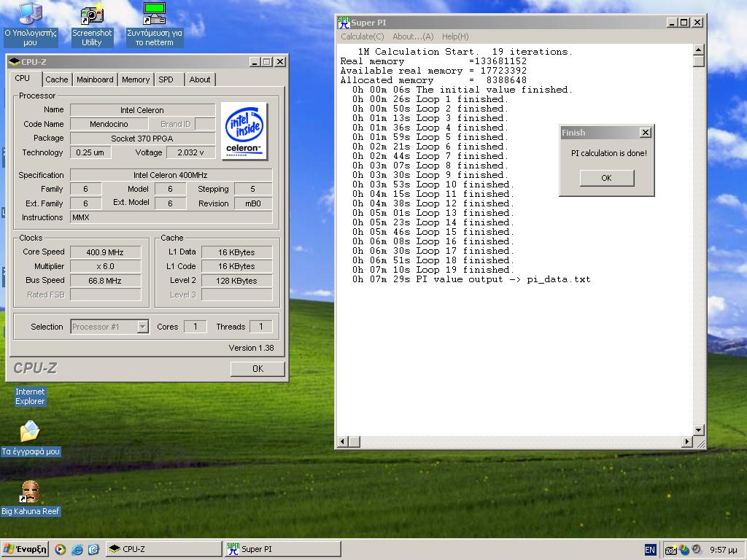Open My Documents folder icon
The height and width of the screenshot is (560, 747).
pos(30,432)
